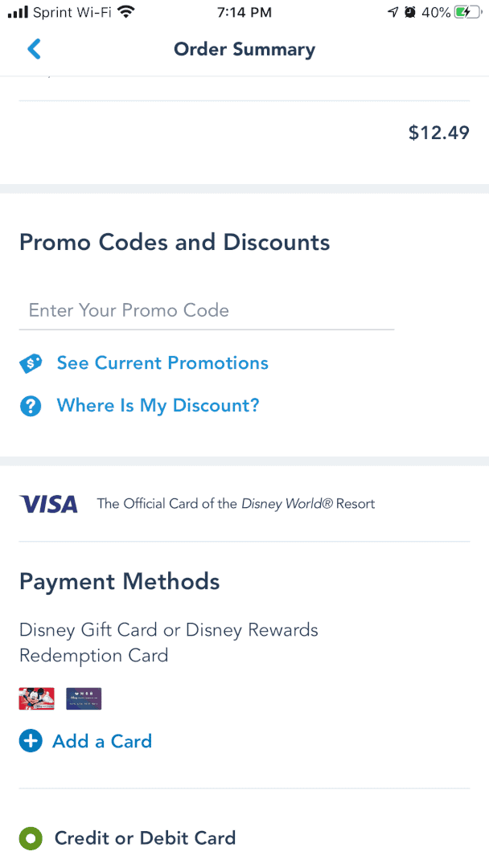Open See Current Promotions link
This screenshot has width=489, height=868.
click(x=162, y=363)
